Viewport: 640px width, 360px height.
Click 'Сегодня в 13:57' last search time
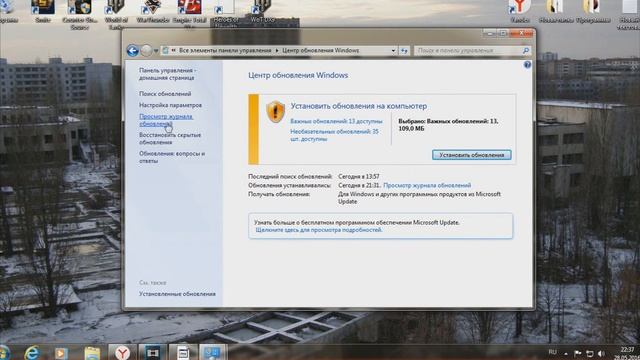[359, 177]
